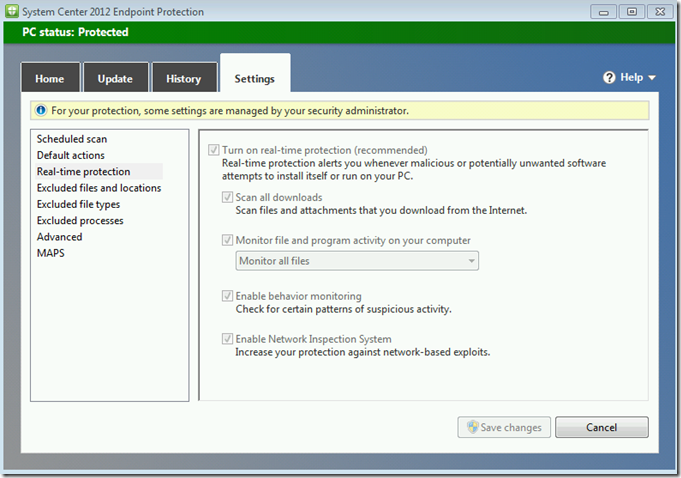Toggle Scan all downloads checkbox
Screen dimensions: 681x478
tap(227, 198)
